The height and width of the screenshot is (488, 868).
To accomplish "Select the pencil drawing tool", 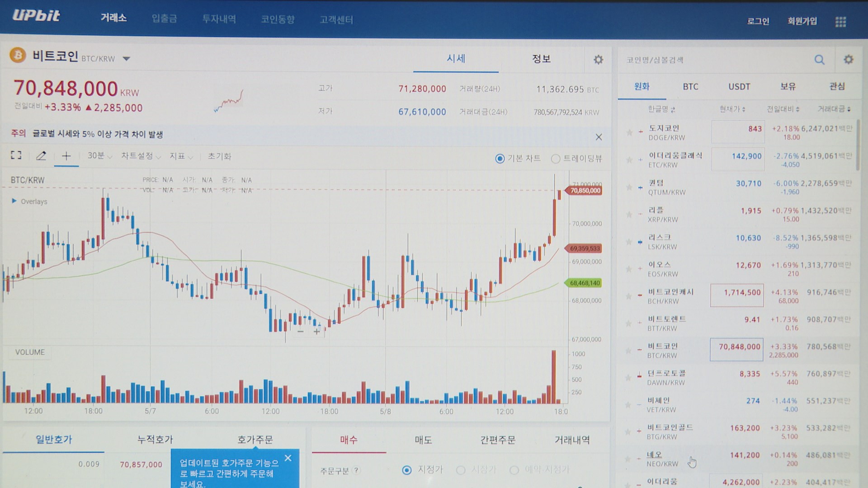I will pos(41,156).
